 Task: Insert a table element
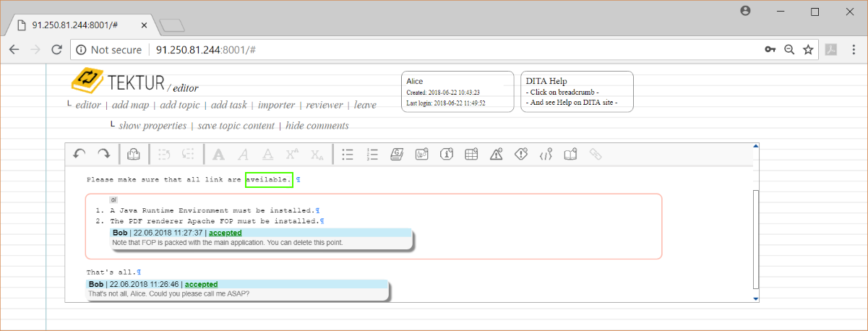tap(471, 154)
